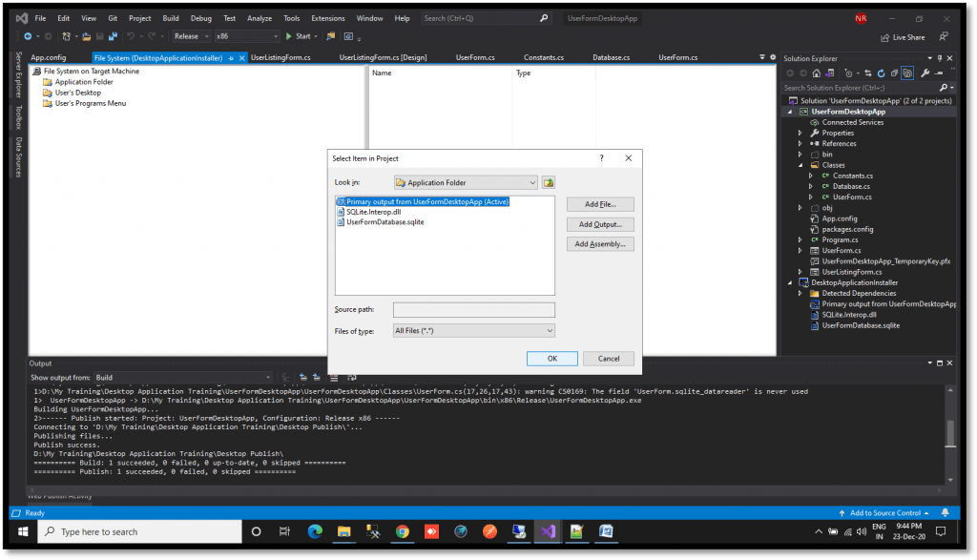Click Collapse All icon in Solution Explorer
The width and height of the screenshot is (977, 560).
pyautogui.click(x=894, y=73)
